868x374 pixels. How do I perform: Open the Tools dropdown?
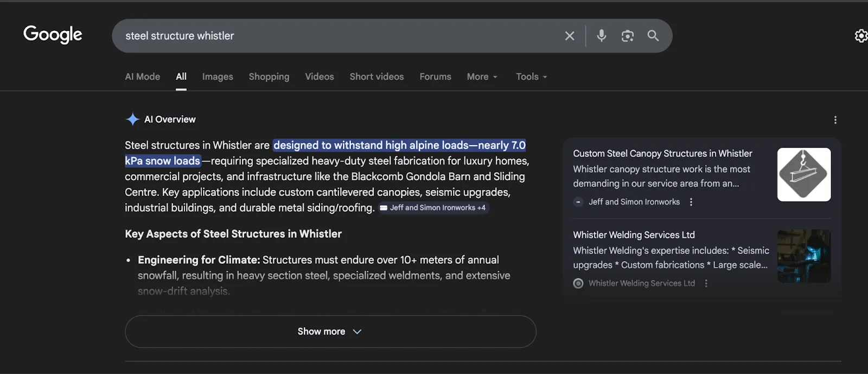532,77
